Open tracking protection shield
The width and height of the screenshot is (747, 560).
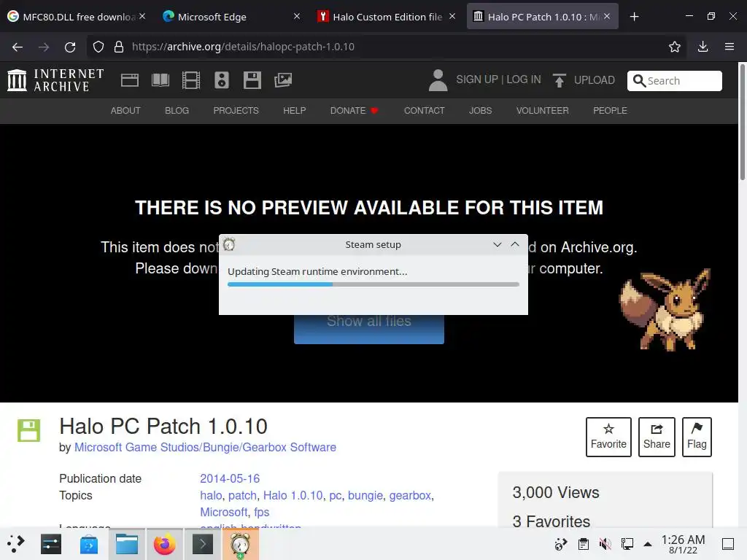coord(98,47)
